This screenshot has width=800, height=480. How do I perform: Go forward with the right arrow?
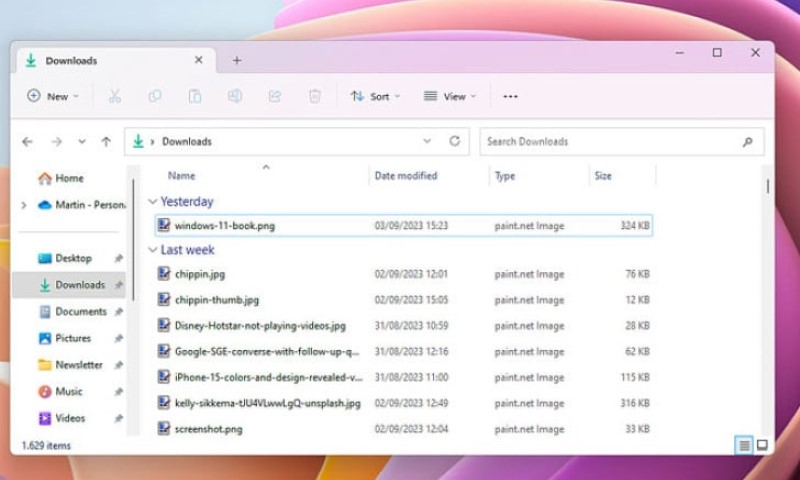pyautogui.click(x=56, y=142)
